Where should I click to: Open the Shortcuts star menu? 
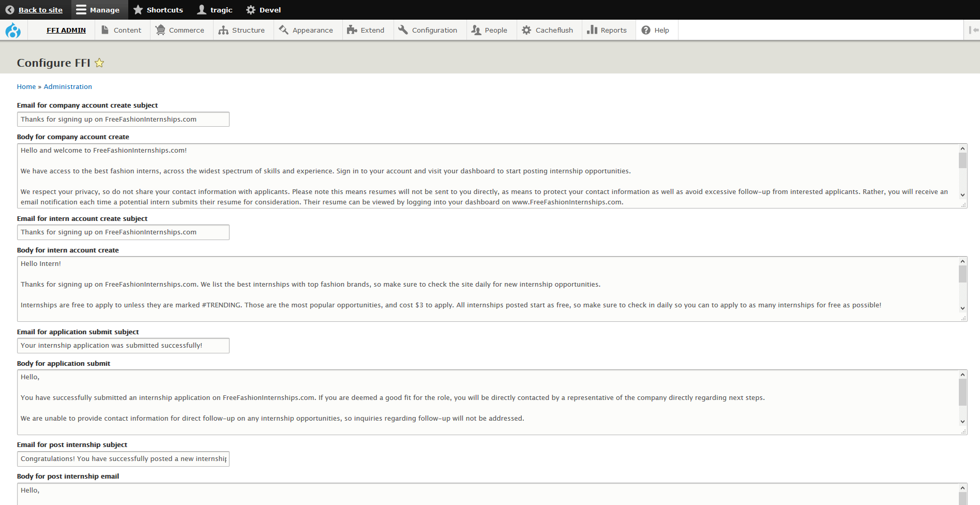click(158, 10)
